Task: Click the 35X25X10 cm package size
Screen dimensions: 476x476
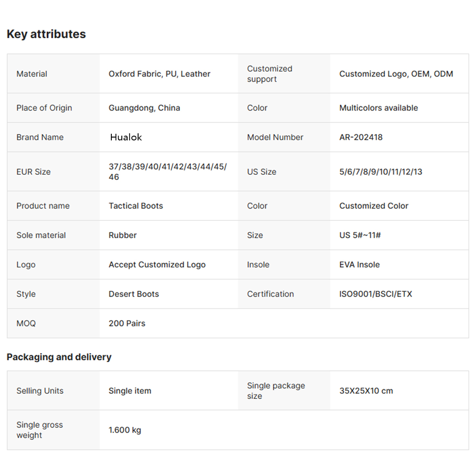Action: (x=366, y=391)
